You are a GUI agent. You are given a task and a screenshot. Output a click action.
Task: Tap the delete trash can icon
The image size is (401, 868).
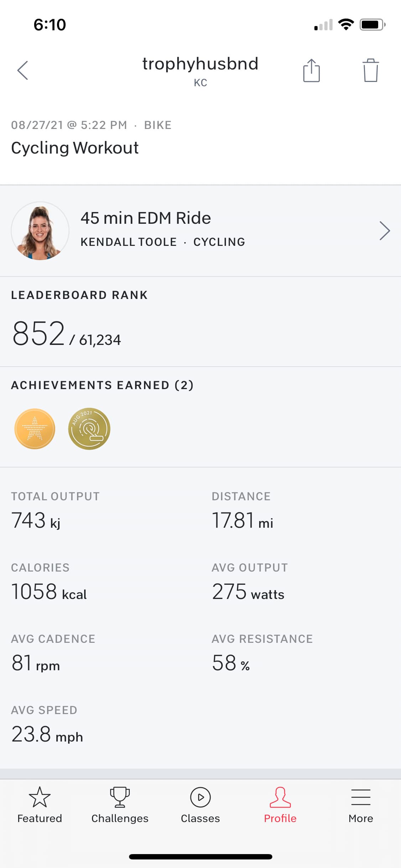click(371, 71)
